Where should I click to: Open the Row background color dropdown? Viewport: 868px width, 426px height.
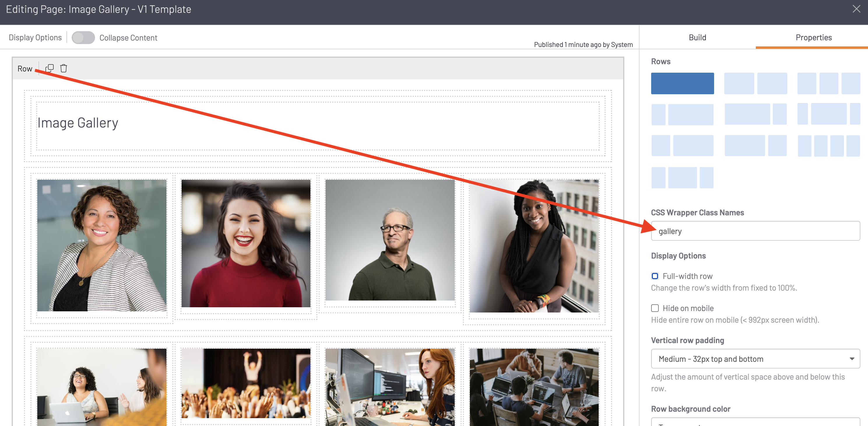[x=755, y=422]
